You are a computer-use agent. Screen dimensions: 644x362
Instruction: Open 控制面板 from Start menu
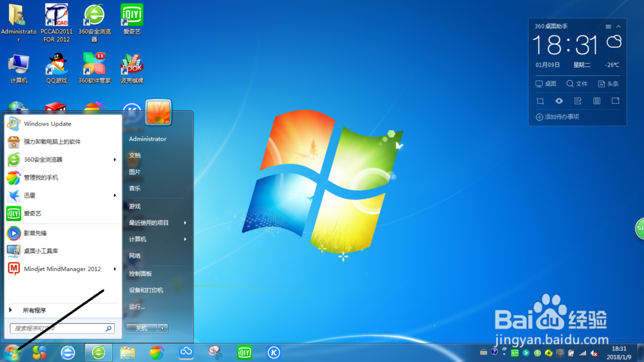pos(140,274)
